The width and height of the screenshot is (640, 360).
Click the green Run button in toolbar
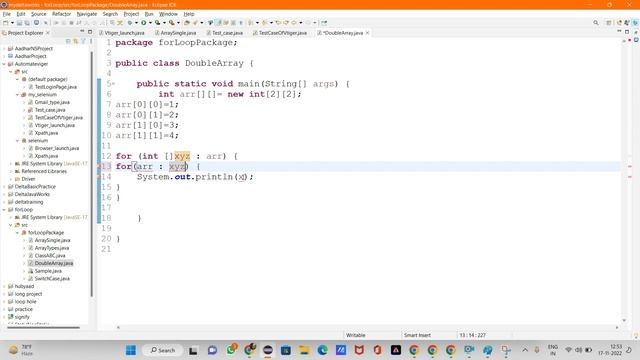(x=144, y=23)
